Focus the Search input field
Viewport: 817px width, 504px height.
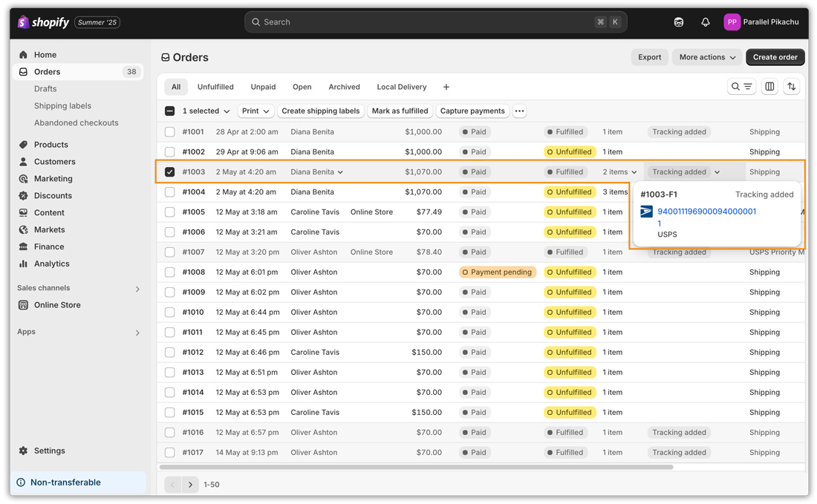435,22
